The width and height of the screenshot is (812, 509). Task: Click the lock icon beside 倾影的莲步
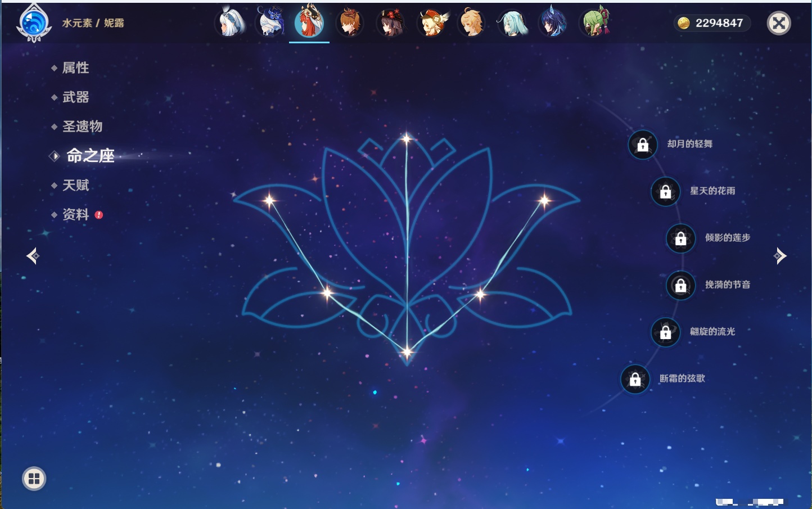click(x=680, y=238)
